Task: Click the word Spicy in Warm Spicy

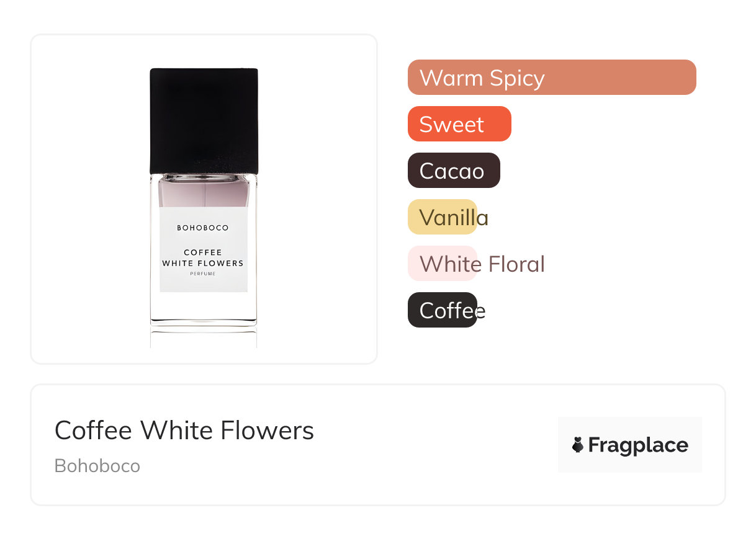Action: 516,78
